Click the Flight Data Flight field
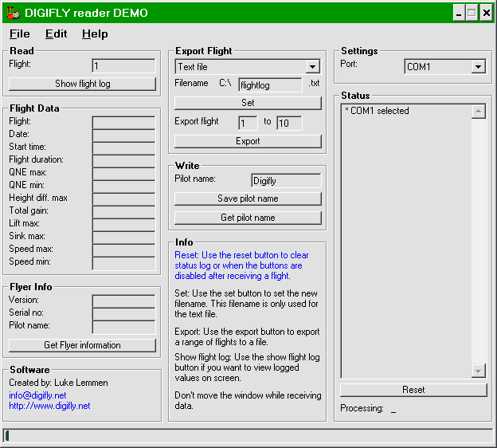The image size is (497, 448). pyautogui.click(x=124, y=123)
